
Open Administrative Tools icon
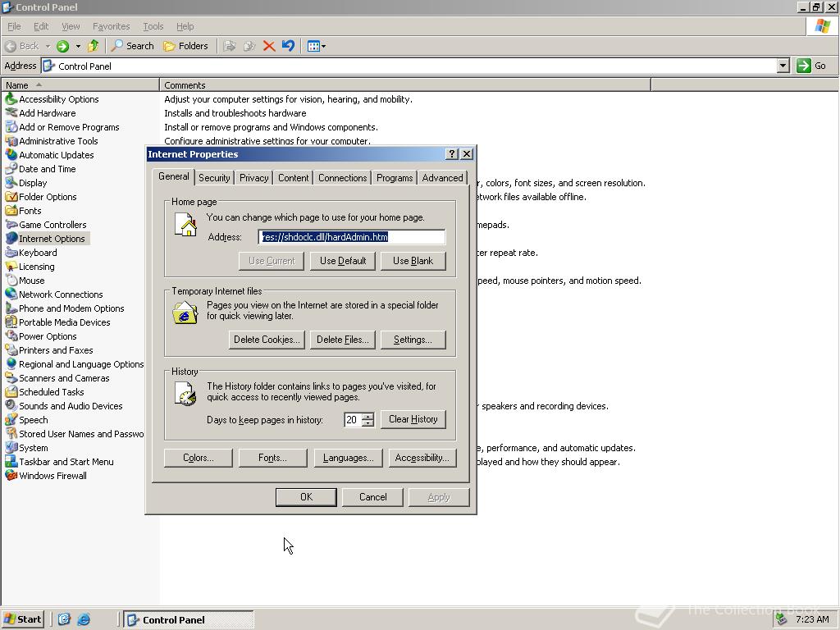(x=11, y=141)
